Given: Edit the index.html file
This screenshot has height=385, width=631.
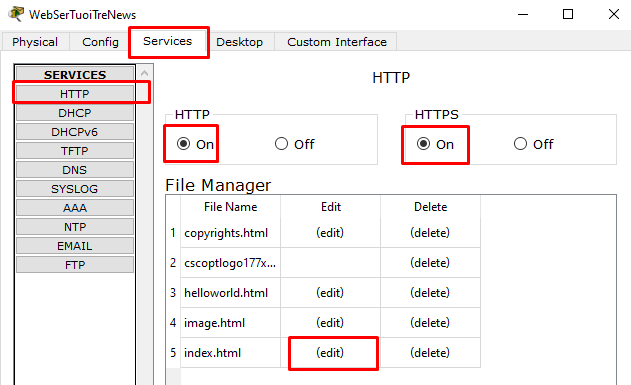Looking at the screenshot, I should point(330,353).
